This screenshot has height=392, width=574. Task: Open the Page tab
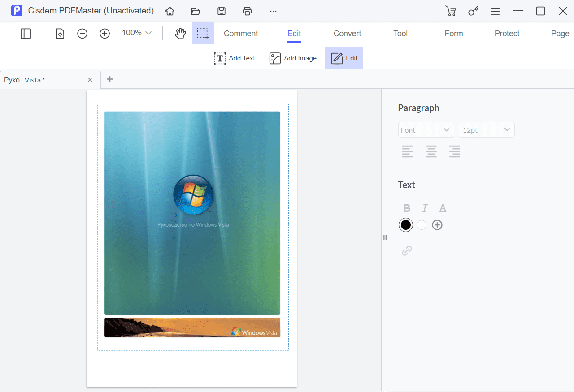point(560,34)
